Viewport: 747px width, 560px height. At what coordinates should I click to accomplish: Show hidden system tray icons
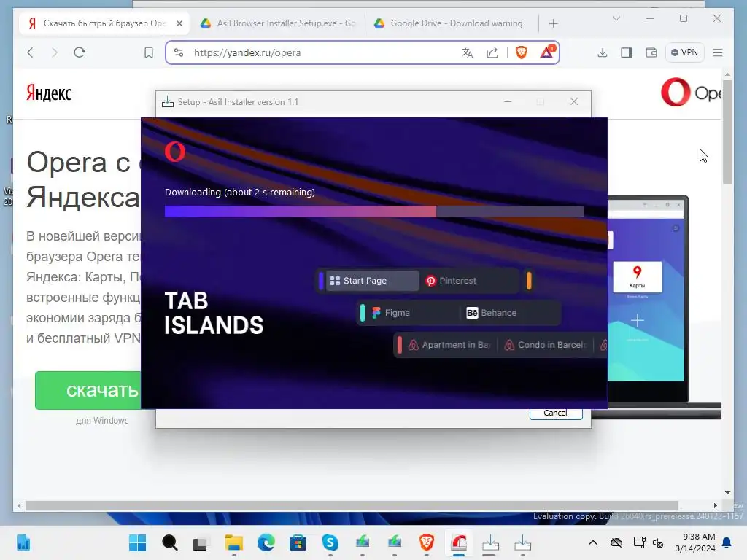tap(592, 542)
